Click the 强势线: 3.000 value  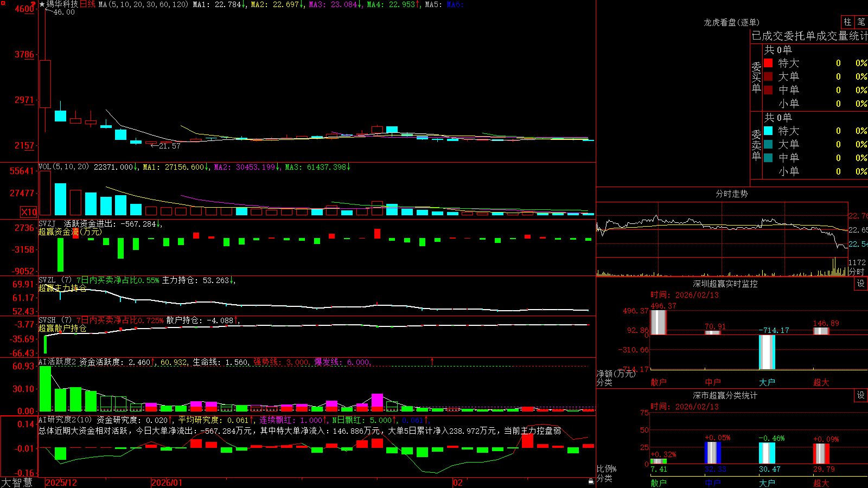(x=282, y=362)
